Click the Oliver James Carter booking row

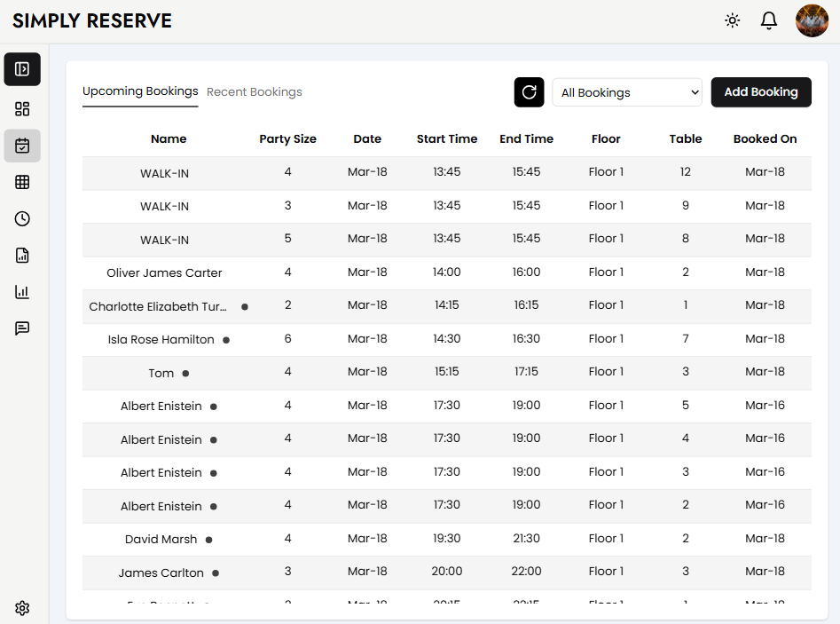(164, 273)
